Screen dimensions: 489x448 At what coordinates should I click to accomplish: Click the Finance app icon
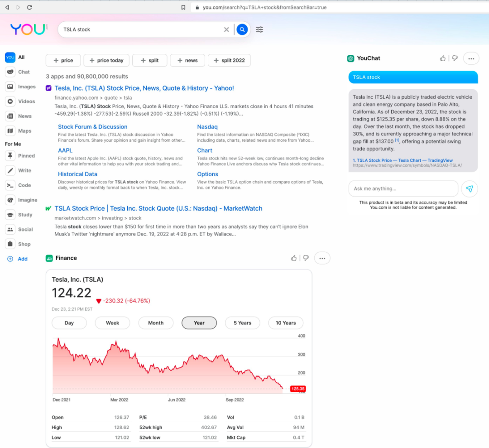point(49,258)
